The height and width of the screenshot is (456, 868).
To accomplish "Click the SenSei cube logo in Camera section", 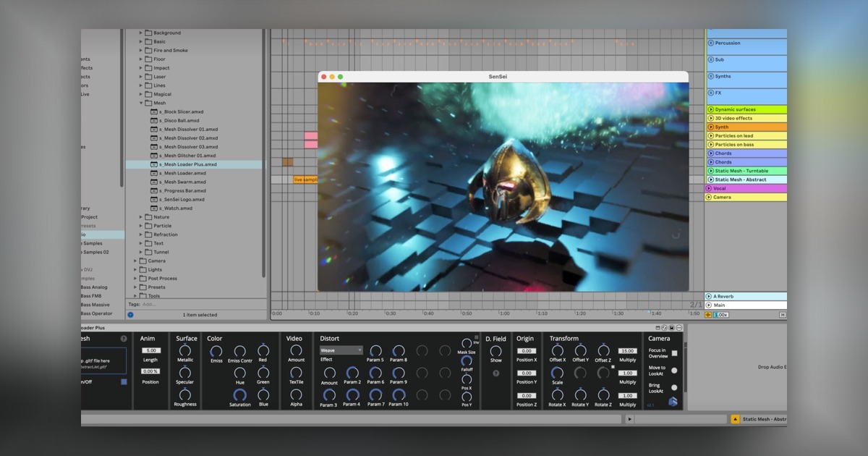I will pos(673,402).
